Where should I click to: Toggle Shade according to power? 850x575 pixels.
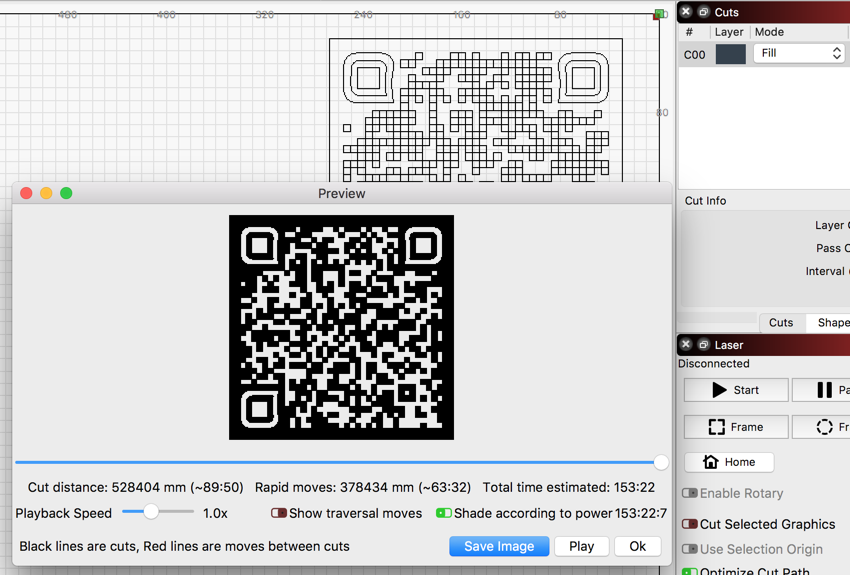tap(443, 513)
